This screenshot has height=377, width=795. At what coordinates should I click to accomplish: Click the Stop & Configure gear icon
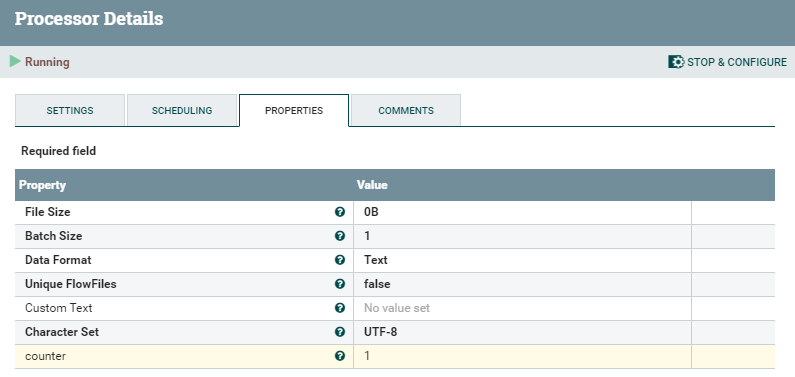[676, 62]
